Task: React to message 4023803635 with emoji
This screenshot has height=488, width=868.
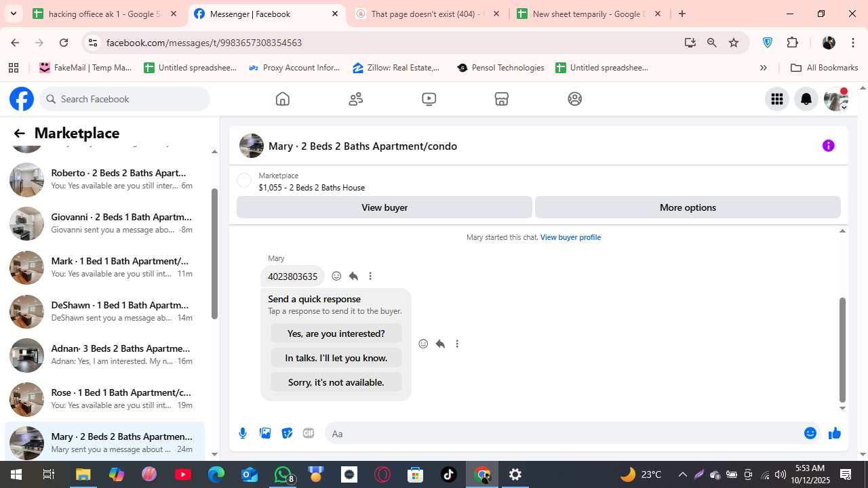Action: click(336, 276)
